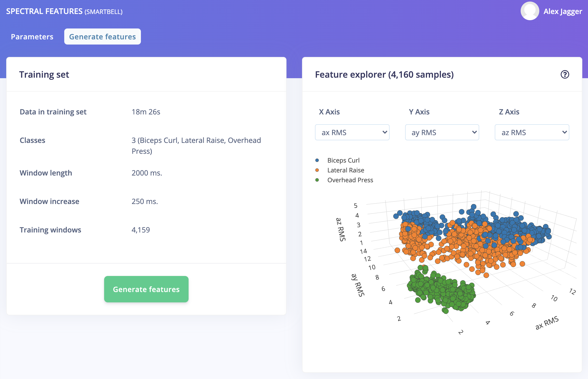
Task: Click the Lateral Raise legend label
Action: pos(346,170)
